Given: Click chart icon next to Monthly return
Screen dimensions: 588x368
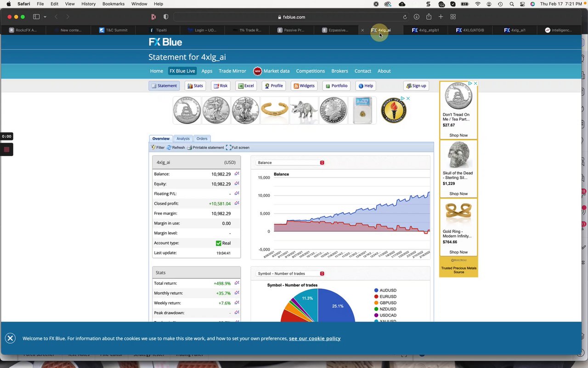Looking at the screenshot, I should point(237,293).
